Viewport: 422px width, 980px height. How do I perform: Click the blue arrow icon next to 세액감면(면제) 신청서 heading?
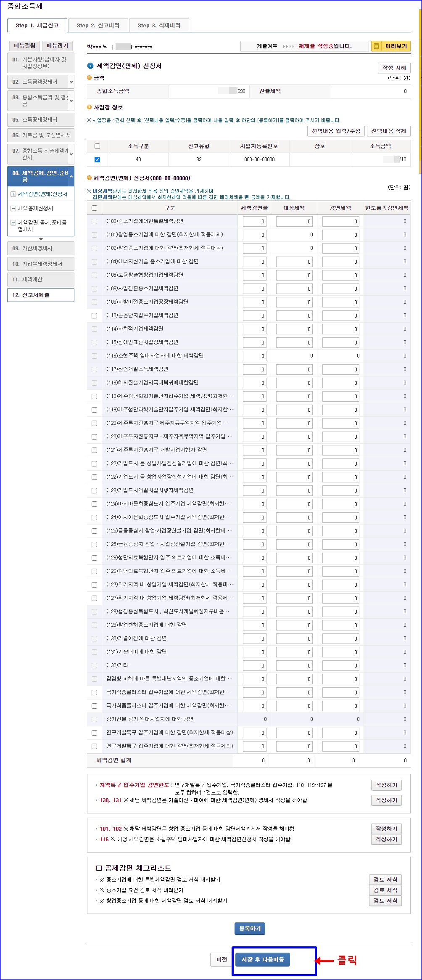point(90,66)
